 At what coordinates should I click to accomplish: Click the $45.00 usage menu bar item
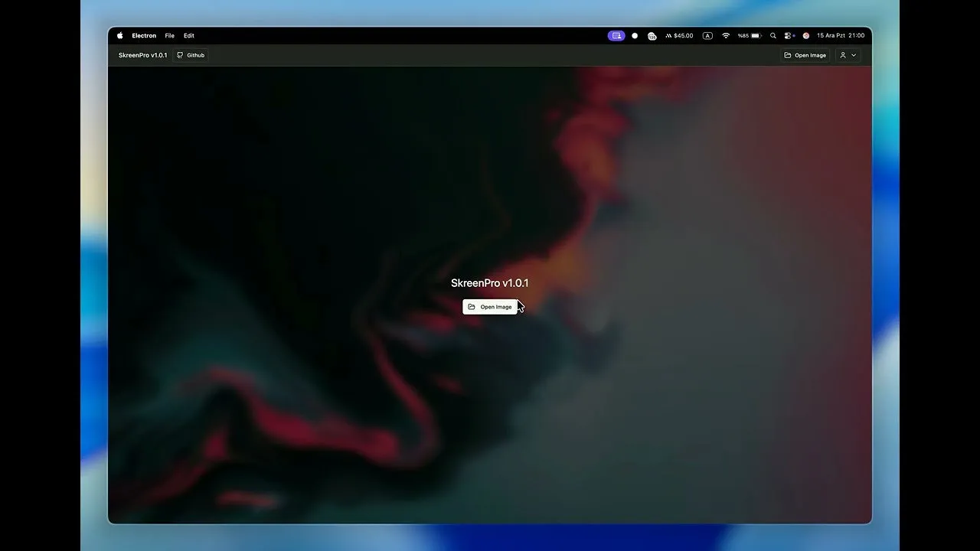[x=679, y=36]
